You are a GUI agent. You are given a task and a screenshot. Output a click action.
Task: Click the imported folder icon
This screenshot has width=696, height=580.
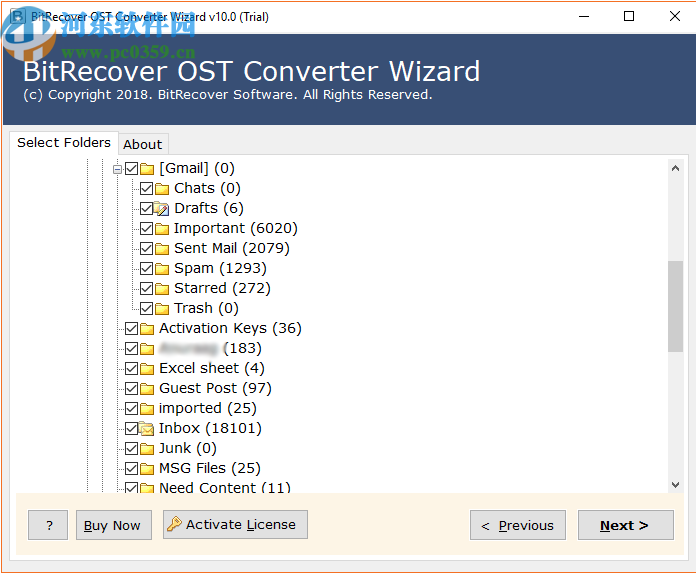[147, 409]
